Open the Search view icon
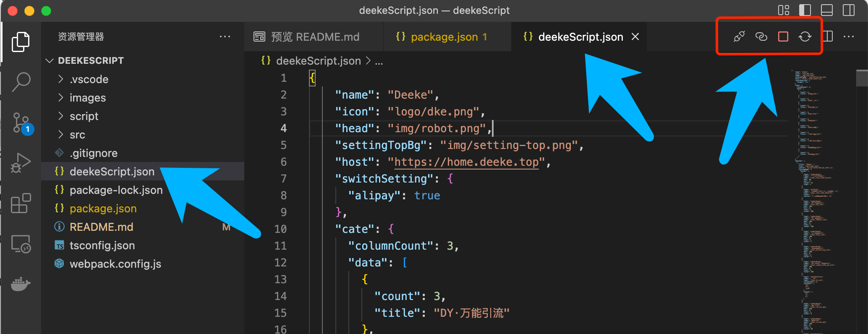 point(21,81)
